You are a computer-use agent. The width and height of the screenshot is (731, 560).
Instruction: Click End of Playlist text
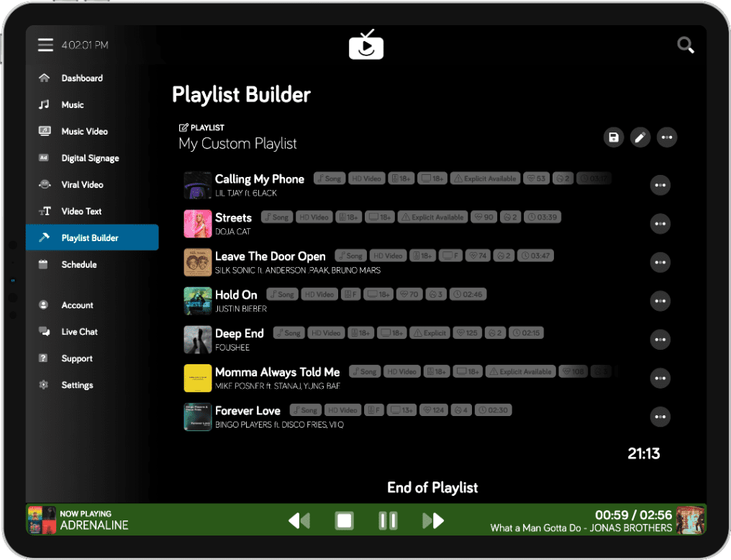point(432,488)
